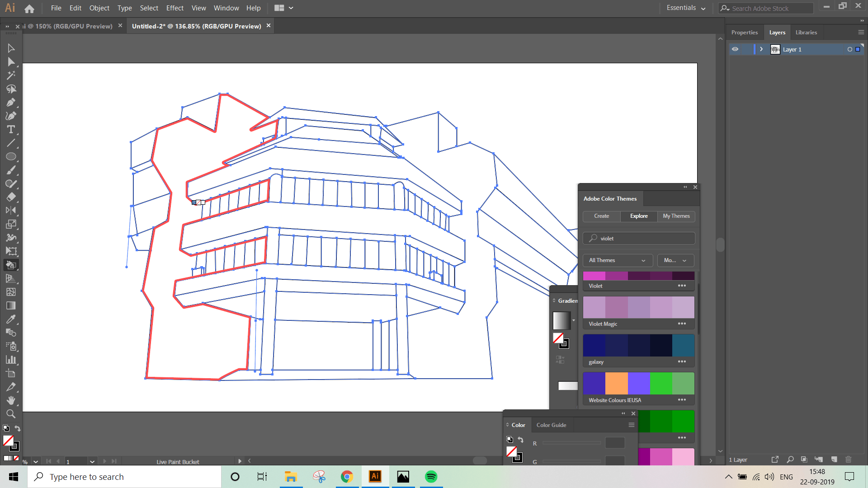Switch to the Color Guide tab
The image size is (868, 488).
click(x=551, y=425)
